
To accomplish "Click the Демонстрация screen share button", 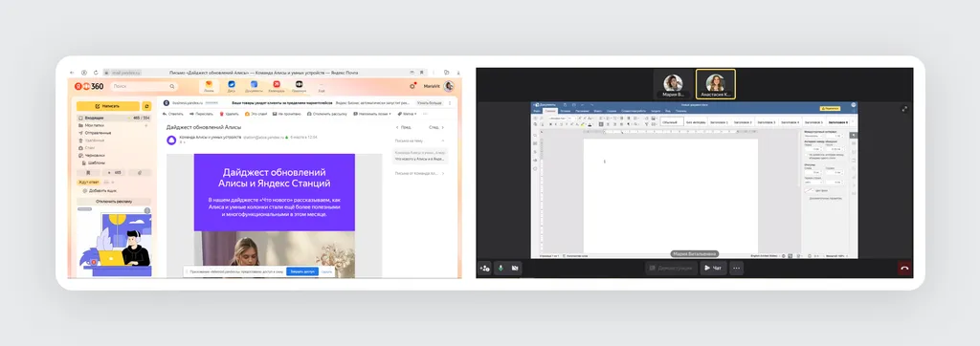I will click(671, 268).
